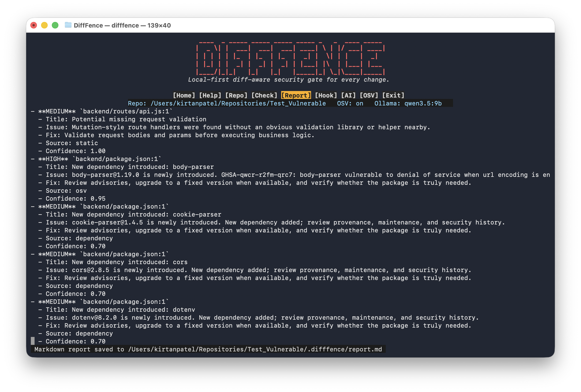Click the highlighted Report tab
This screenshot has height=392, width=581.
click(296, 95)
